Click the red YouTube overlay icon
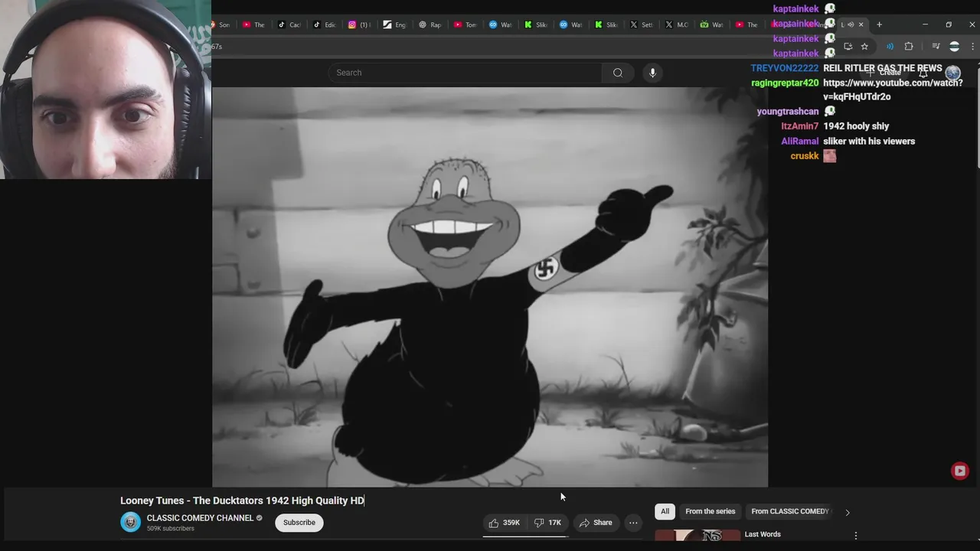Image resolution: width=980 pixels, height=551 pixels. coord(960,471)
